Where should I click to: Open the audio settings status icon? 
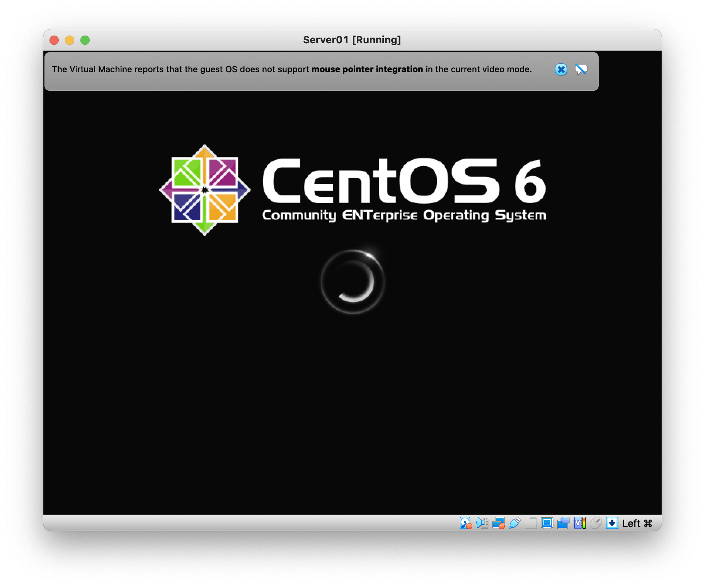pyautogui.click(x=482, y=523)
